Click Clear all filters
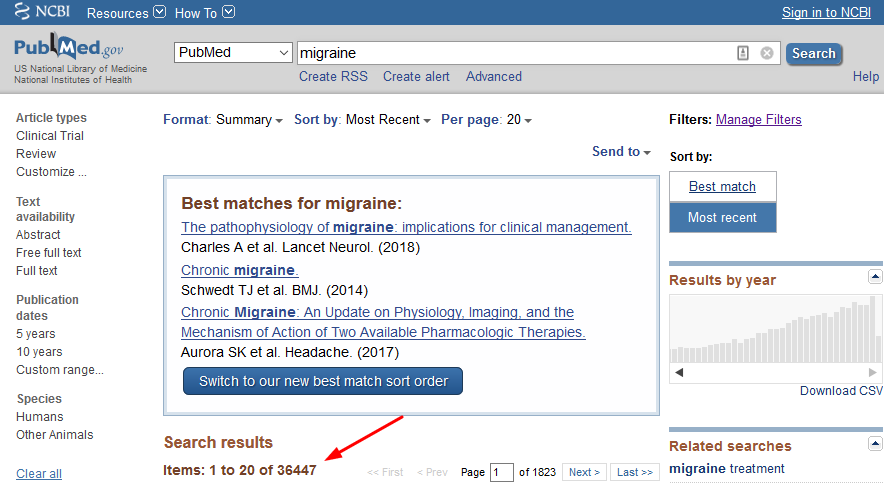Image resolution: width=884 pixels, height=488 pixels. (39, 474)
